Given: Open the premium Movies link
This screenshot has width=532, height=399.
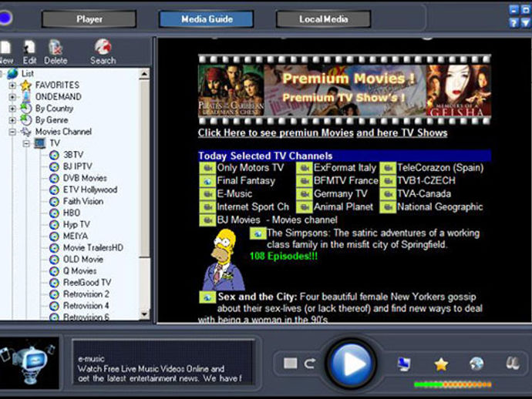Looking at the screenshot, I should (276, 133).
